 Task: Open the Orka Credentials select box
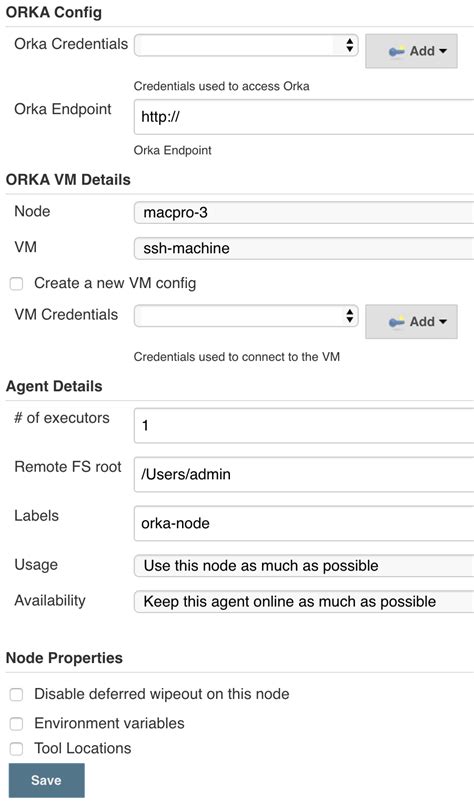tap(246, 45)
